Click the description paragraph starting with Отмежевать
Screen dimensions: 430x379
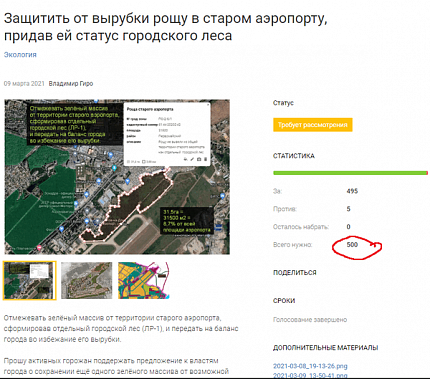click(x=121, y=329)
